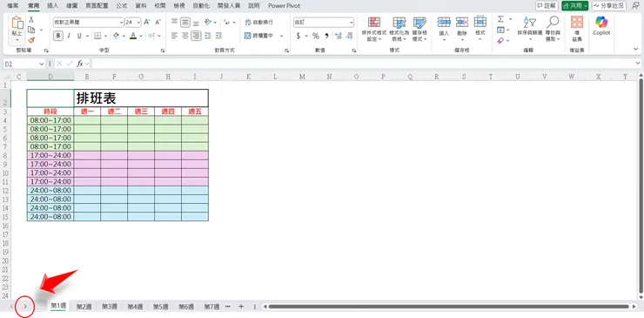The height and width of the screenshot is (318, 644).
Task: Click the font color A swatch
Action: click(x=133, y=37)
